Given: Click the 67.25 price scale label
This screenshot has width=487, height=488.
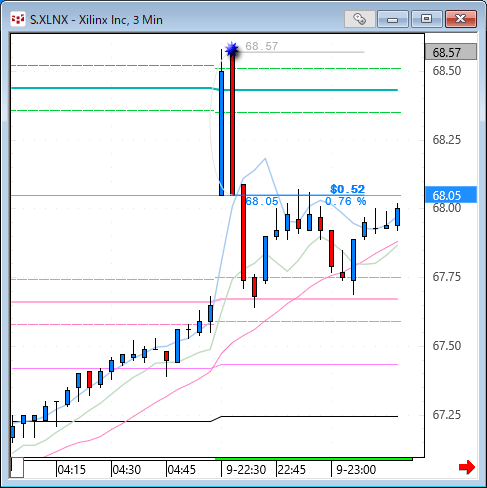Looking at the screenshot, I should click(447, 415).
